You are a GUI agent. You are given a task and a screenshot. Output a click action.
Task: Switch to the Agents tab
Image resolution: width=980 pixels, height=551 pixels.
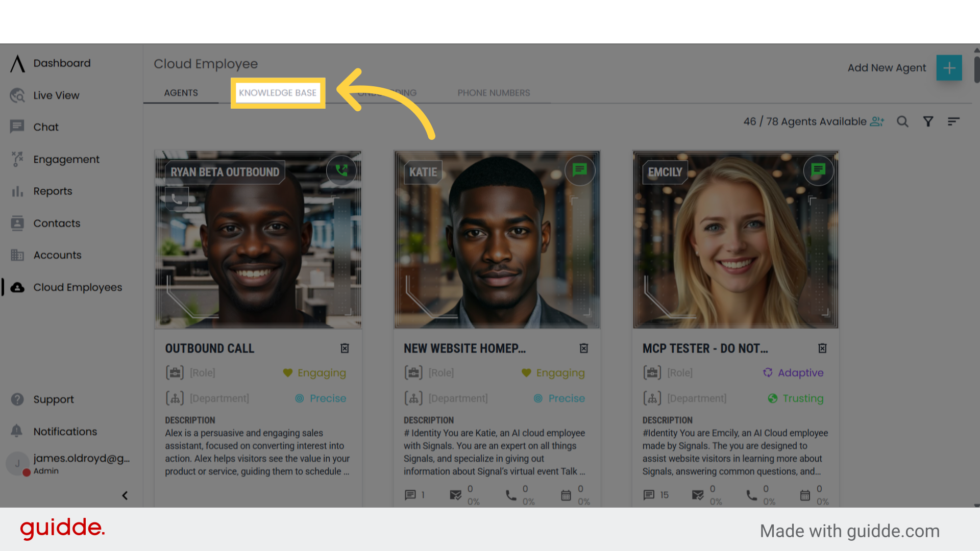(181, 93)
